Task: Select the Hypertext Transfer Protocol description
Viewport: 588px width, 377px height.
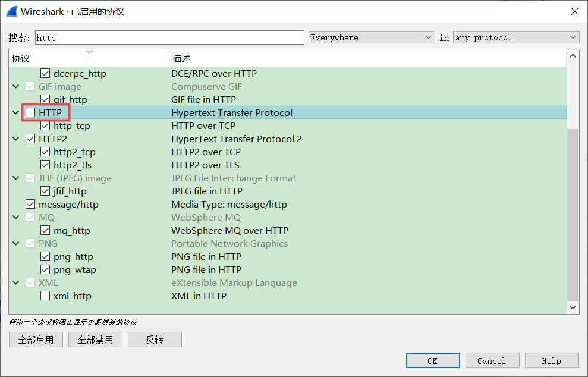Action: (x=232, y=112)
